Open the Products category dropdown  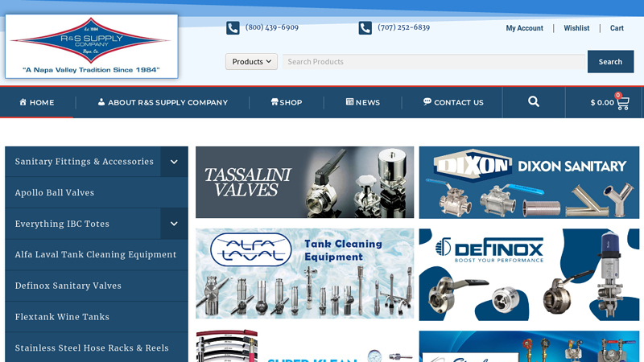point(251,62)
